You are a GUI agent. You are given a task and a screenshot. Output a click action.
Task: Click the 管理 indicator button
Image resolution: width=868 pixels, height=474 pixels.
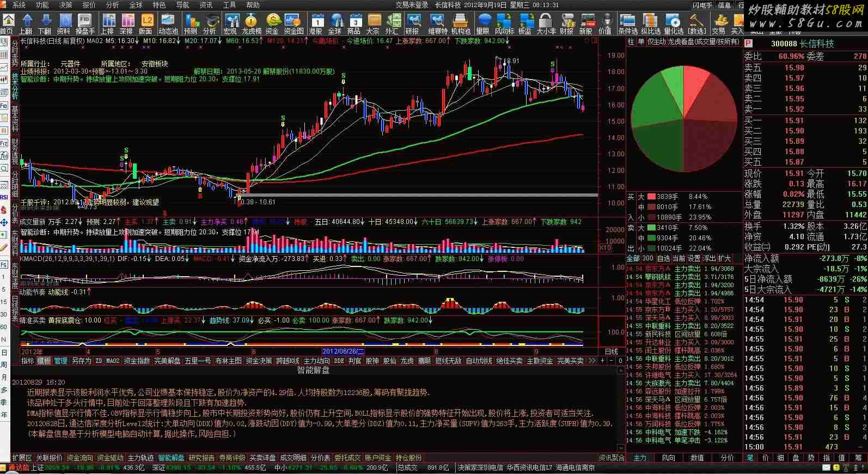tap(61, 361)
